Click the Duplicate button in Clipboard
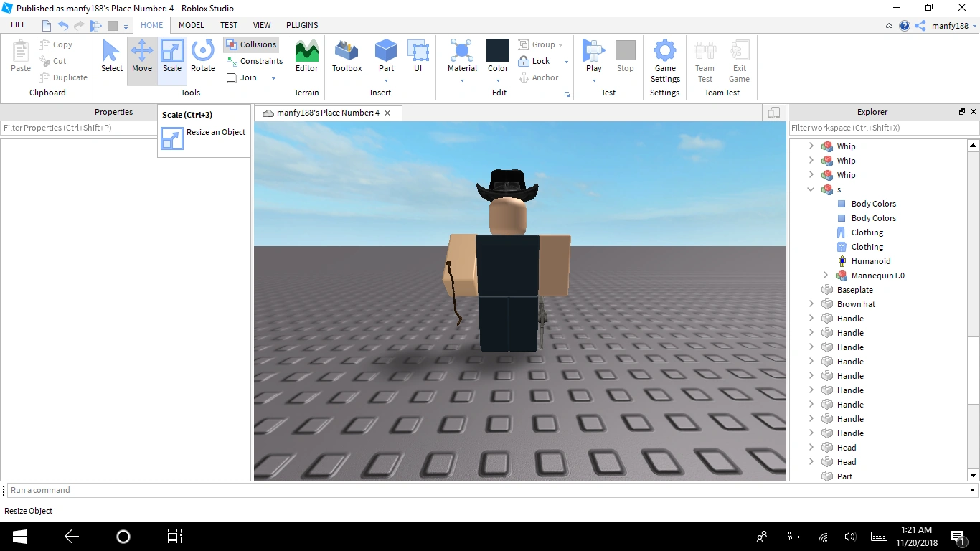 (x=63, y=77)
